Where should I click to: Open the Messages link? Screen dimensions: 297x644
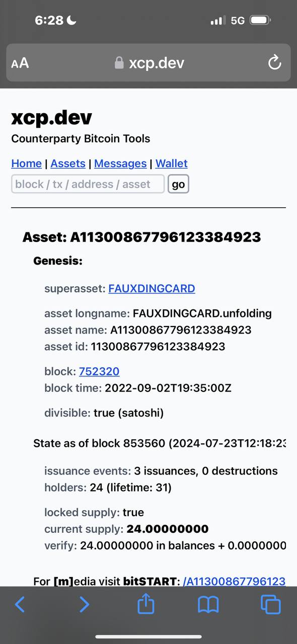[x=120, y=164]
